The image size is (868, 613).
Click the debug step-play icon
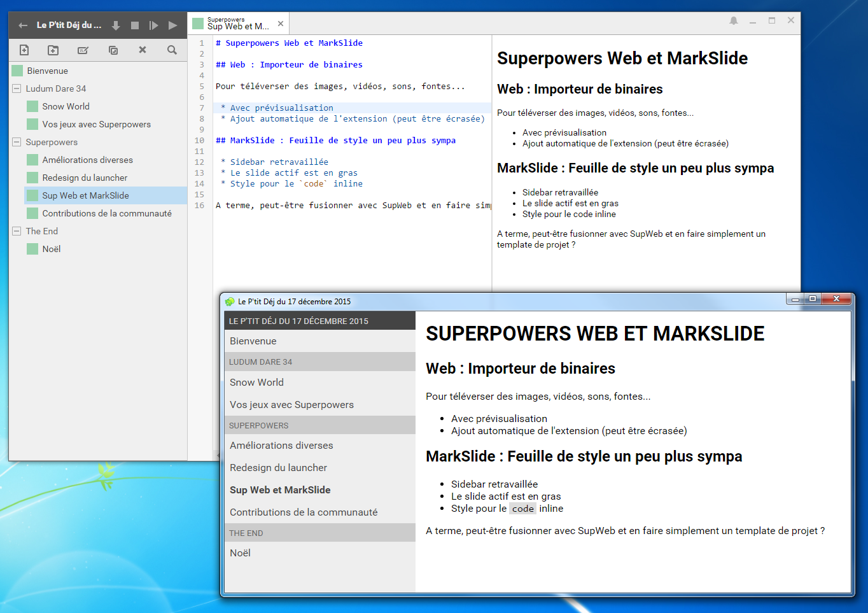tap(153, 25)
